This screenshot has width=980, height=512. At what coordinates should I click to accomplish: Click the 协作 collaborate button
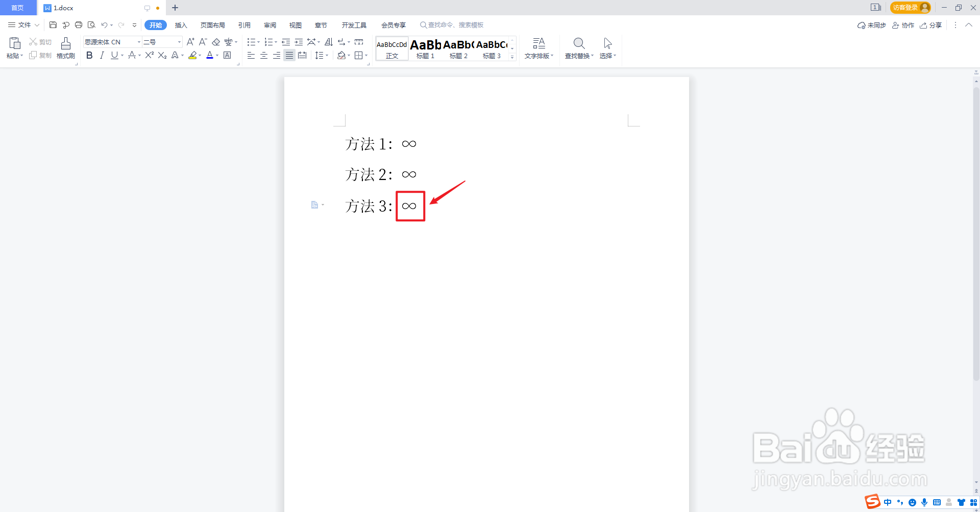tap(903, 25)
